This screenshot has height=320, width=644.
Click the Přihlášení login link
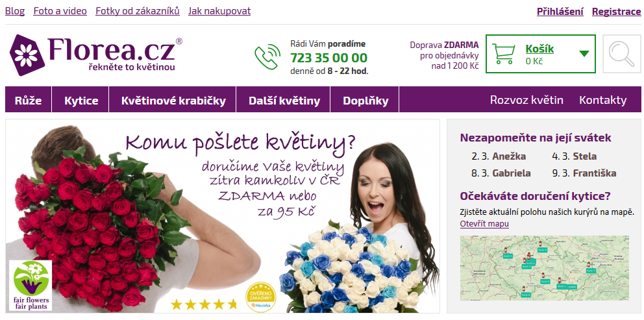[560, 12]
